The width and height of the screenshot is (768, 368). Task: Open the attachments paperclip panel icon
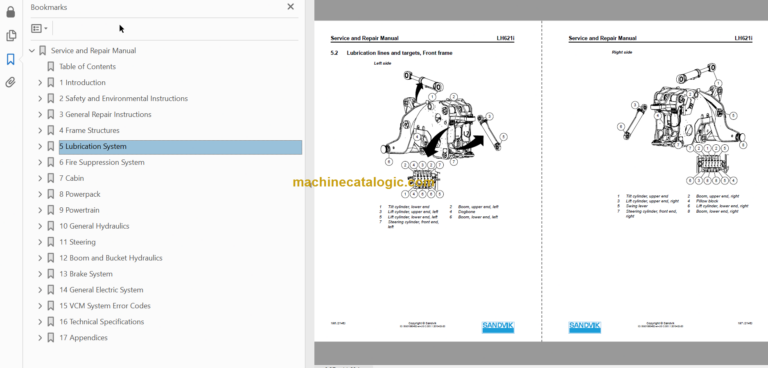point(10,82)
